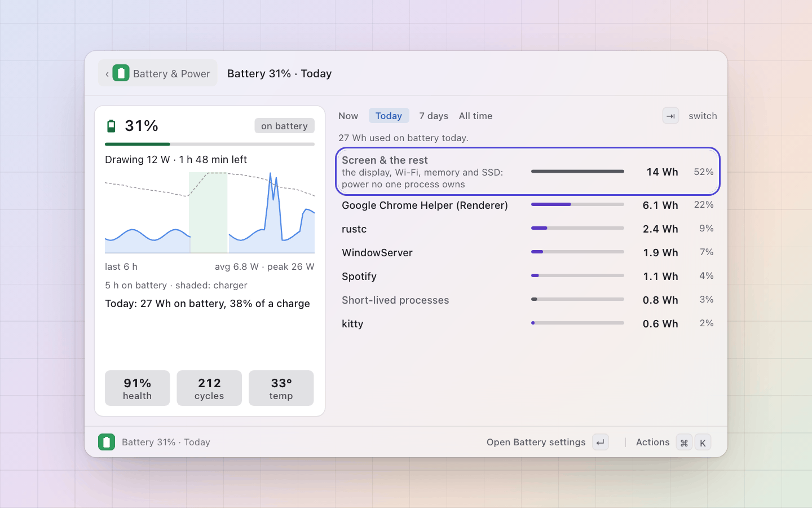Select the Today tab

(389, 116)
